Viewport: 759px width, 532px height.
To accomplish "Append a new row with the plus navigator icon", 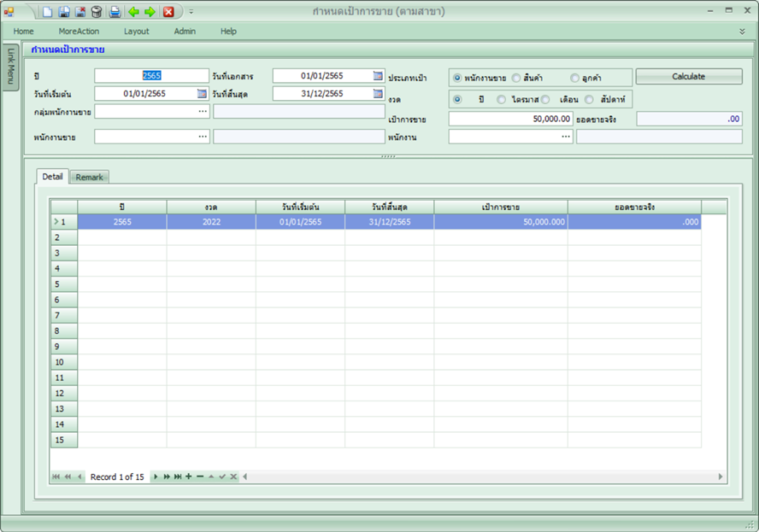I will (188, 478).
